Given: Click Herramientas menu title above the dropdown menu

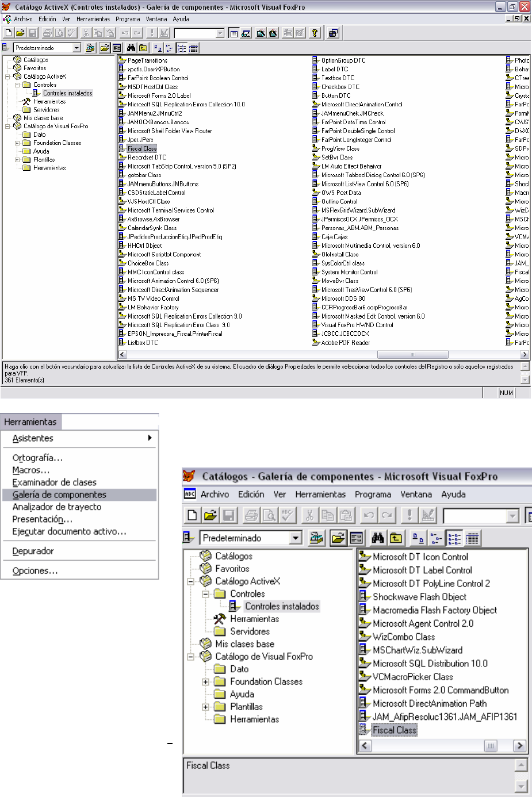Looking at the screenshot, I should point(30,422).
